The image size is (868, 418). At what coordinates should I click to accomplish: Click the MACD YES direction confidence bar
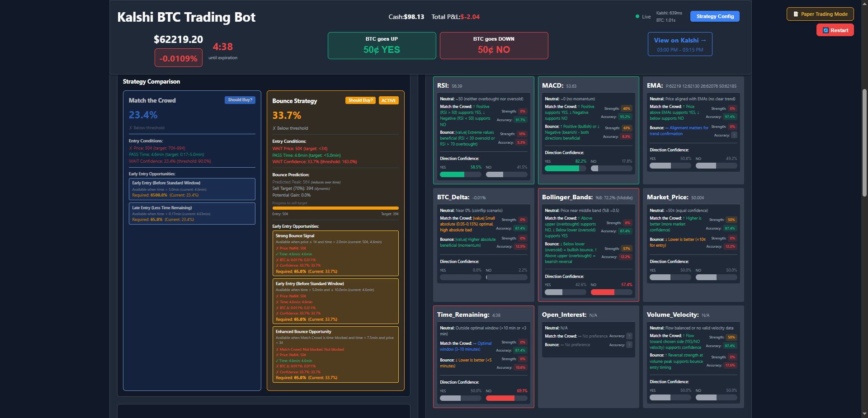[x=566, y=169]
